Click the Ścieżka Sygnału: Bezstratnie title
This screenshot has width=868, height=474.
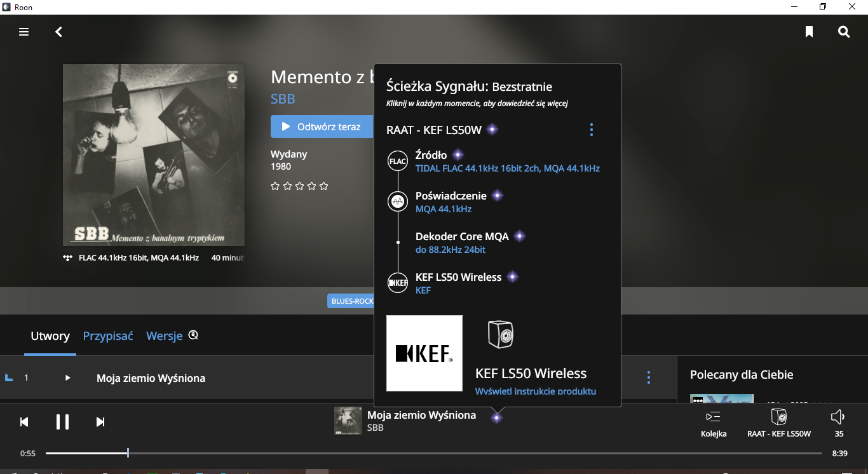click(x=469, y=87)
